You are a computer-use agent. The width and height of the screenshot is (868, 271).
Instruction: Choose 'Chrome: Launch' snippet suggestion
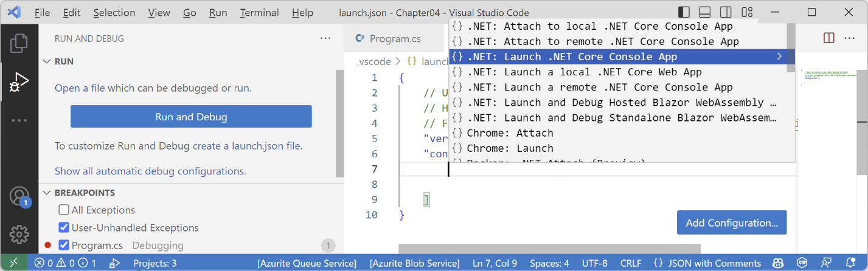[617, 148]
